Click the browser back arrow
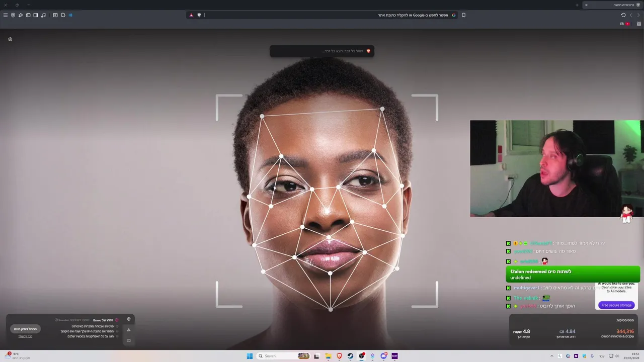The height and width of the screenshot is (362, 644). point(638,15)
